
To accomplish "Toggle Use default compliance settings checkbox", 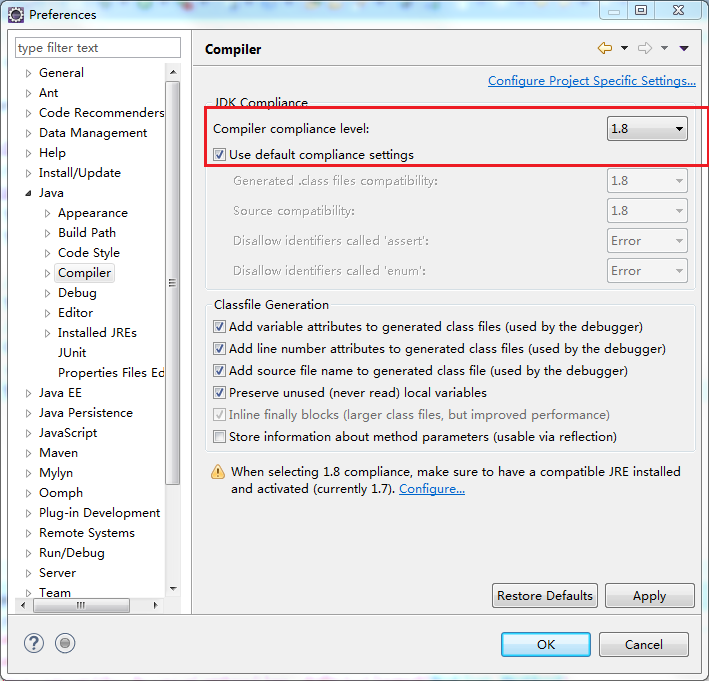I will [x=219, y=155].
